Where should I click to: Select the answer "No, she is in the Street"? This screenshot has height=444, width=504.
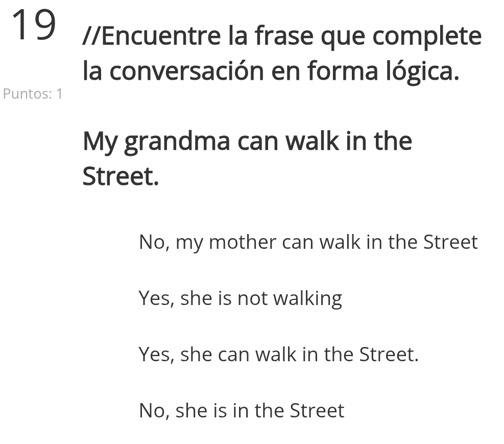click(x=242, y=410)
